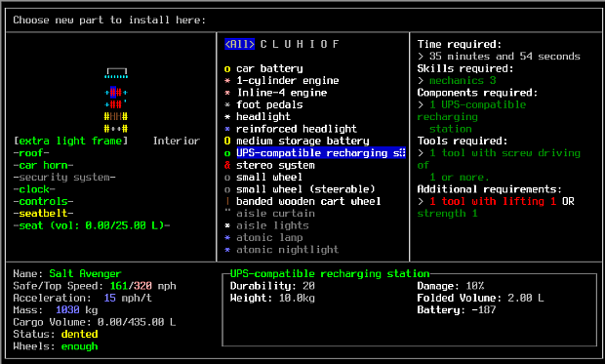The height and width of the screenshot is (364, 605).
Task: Select car battery from parts list
Action: click(x=269, y=68)
